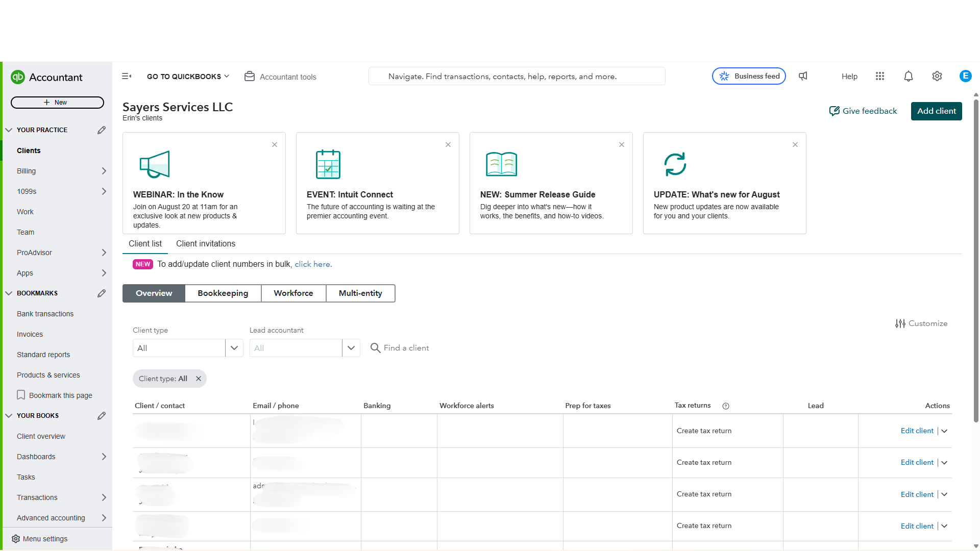Dismiss the Event Intuit Connect card
The height and width of the screenshot is (551, 980).
coord(448,144)
